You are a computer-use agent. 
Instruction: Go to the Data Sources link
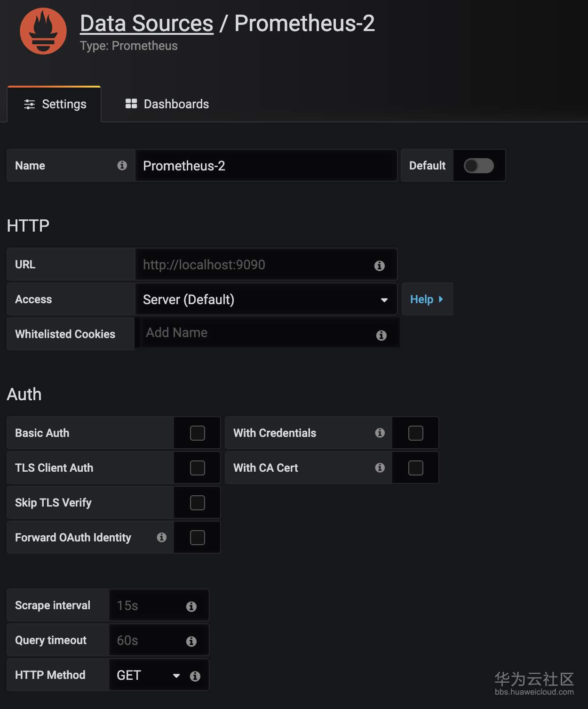[146, 24]
